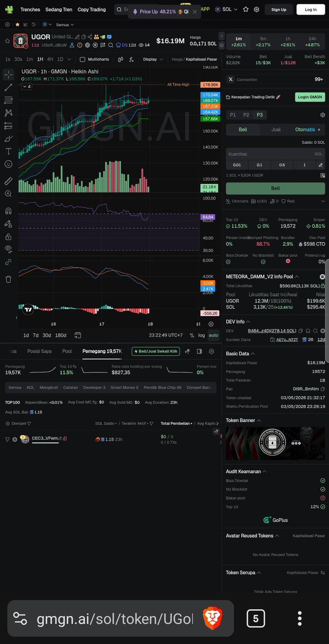The width and height of the screenshot is (329, 644).
Task: Open the Display dropdown
Action: 153,60
